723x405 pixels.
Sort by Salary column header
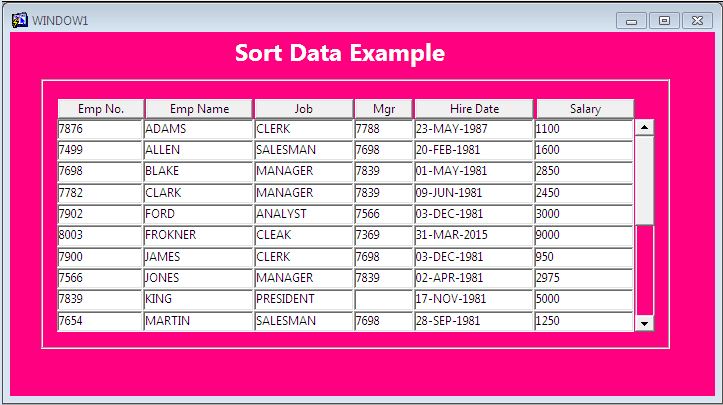pos(585,109)
